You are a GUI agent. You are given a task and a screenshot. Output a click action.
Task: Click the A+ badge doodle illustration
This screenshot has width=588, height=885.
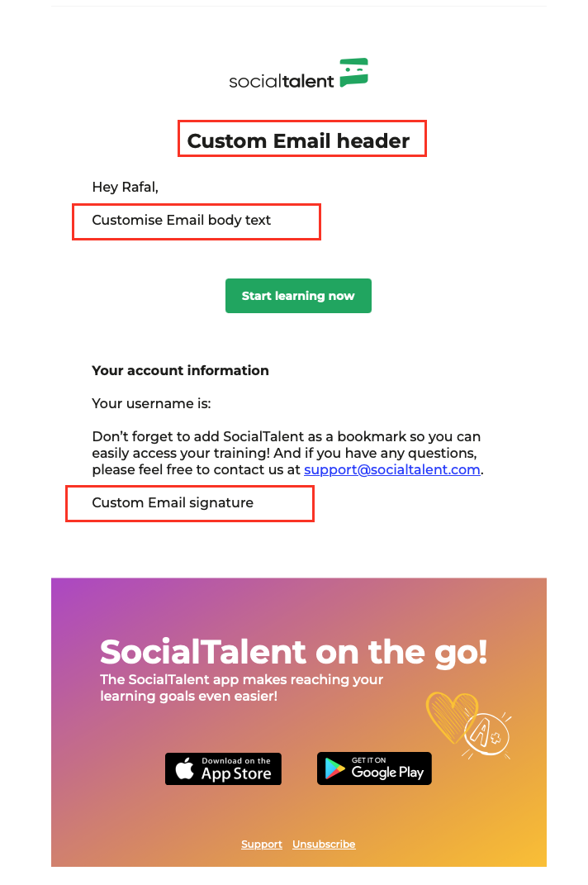click(487, 735)
